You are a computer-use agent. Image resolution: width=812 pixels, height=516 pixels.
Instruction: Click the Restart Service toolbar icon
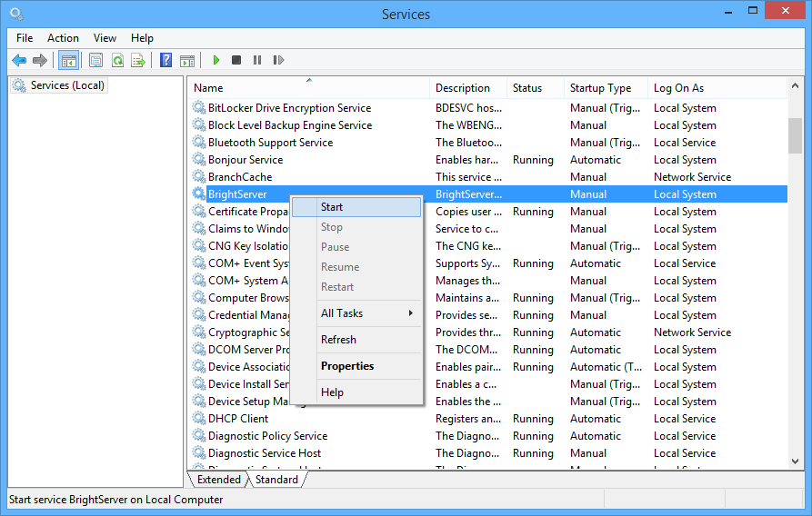pyautogui.click(x=277, y=60)
